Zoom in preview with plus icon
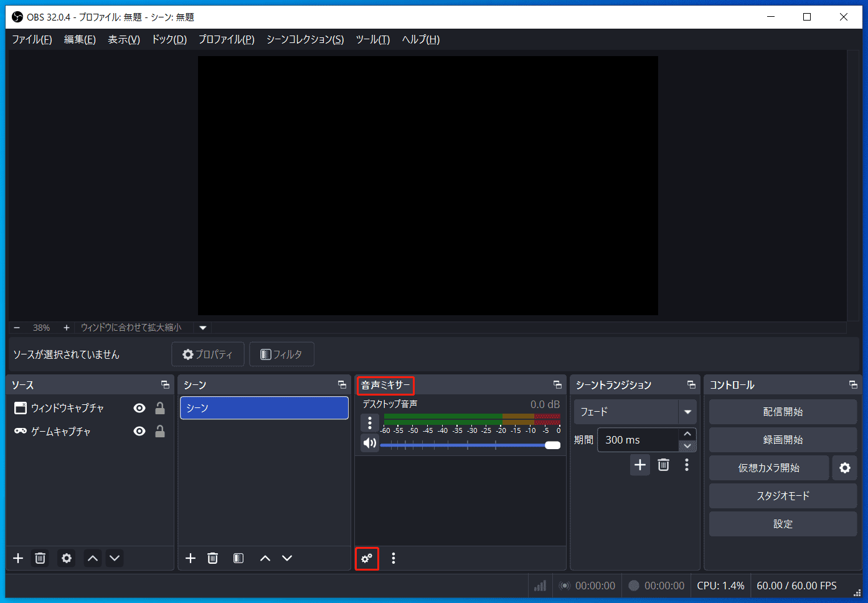Image resolution: width=868 pixels, height=603 pixels. pos(66,328)
